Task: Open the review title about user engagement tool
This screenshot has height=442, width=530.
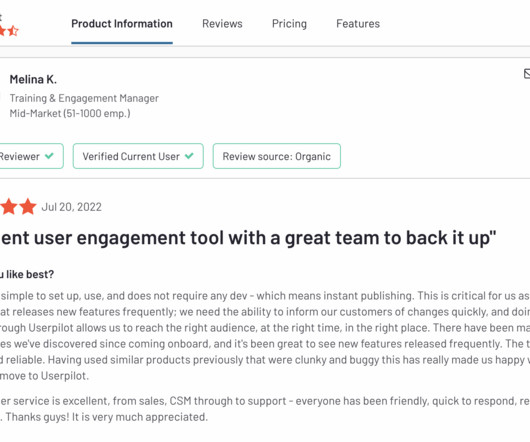Action: point(248,238)
